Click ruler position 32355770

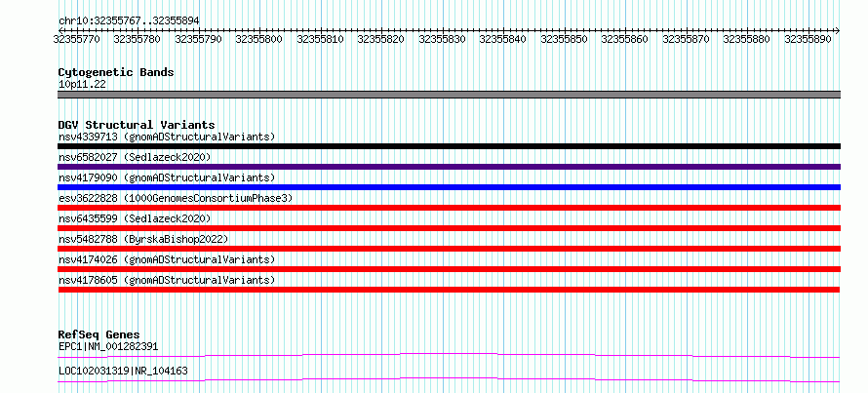(x=76, y=39)
